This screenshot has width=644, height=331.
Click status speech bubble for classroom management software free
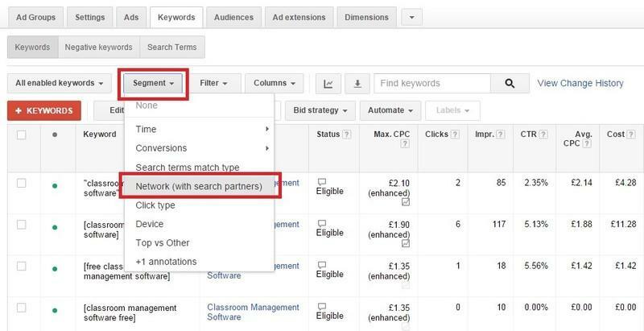tap(321, 306)
